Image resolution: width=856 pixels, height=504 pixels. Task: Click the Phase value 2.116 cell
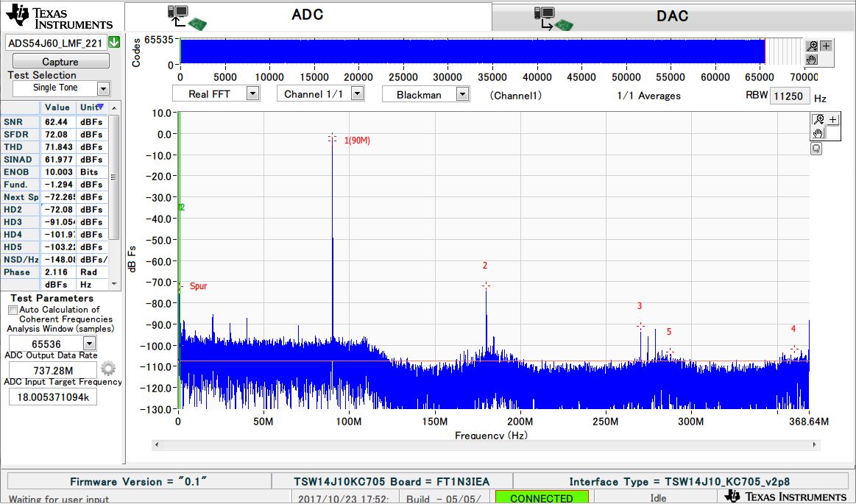58,272
